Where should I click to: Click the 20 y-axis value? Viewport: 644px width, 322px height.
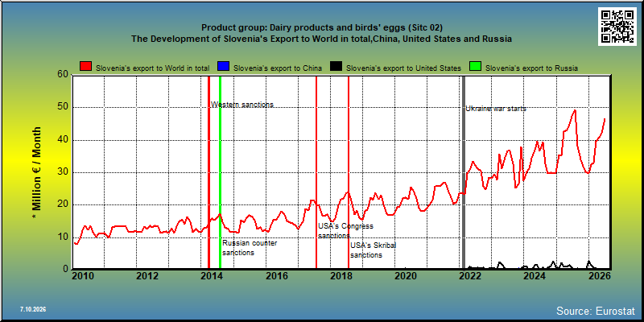(62, 204)
